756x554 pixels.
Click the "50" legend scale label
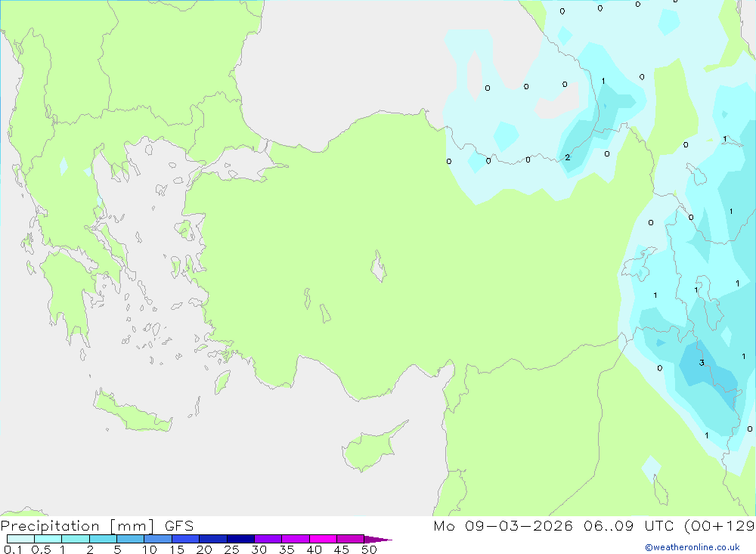click(369, 549)
